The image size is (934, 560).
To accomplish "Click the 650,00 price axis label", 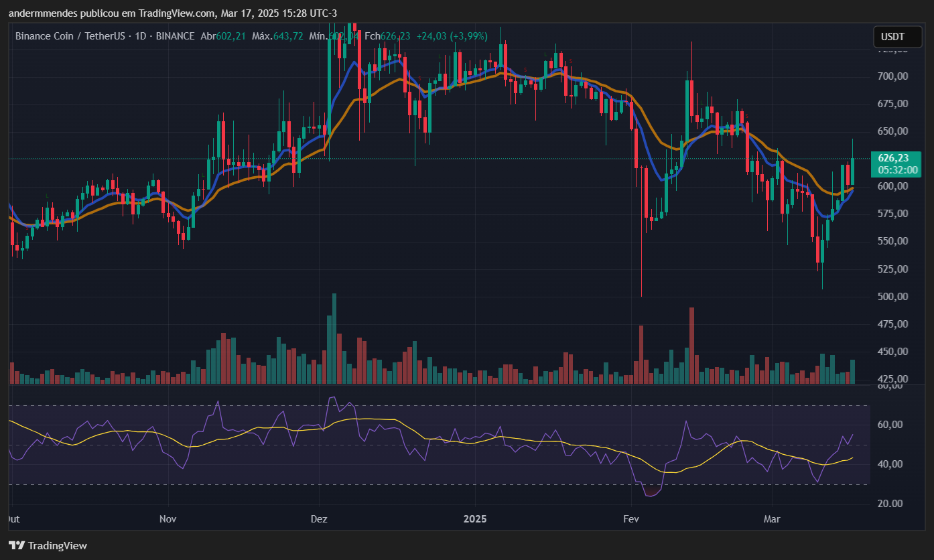I will [894, 131].
